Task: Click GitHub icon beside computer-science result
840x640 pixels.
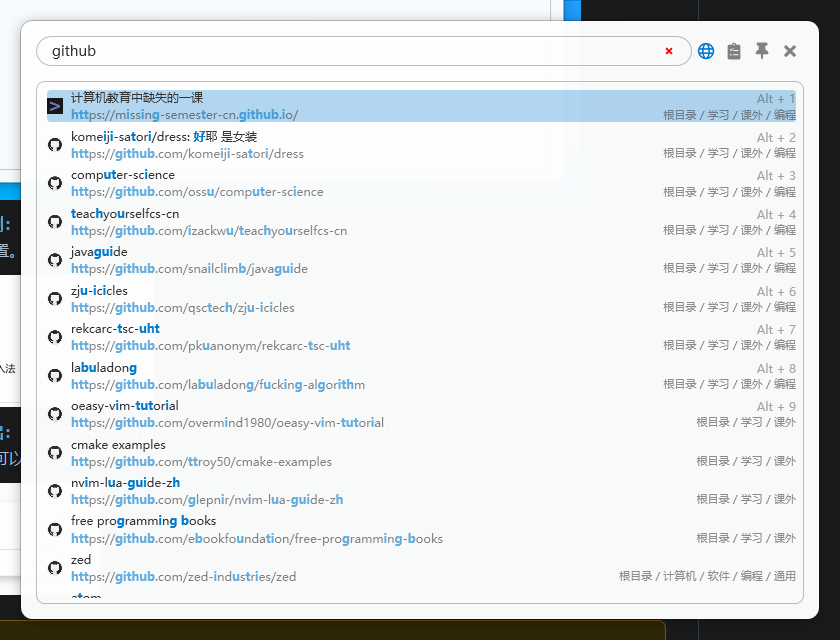Action: 55,183
